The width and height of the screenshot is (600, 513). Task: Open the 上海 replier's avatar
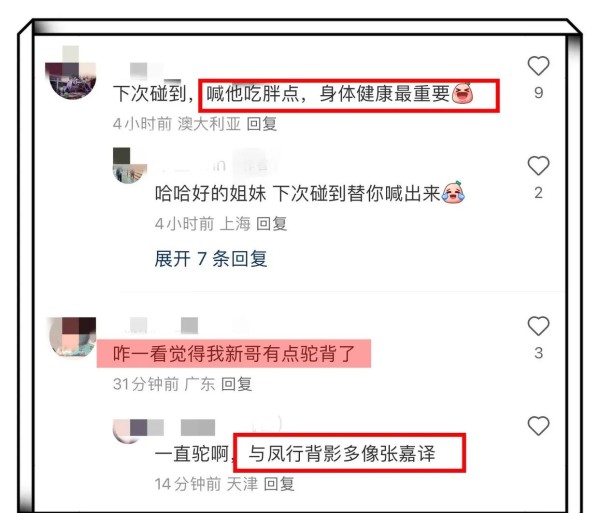(x=130, y=165)
